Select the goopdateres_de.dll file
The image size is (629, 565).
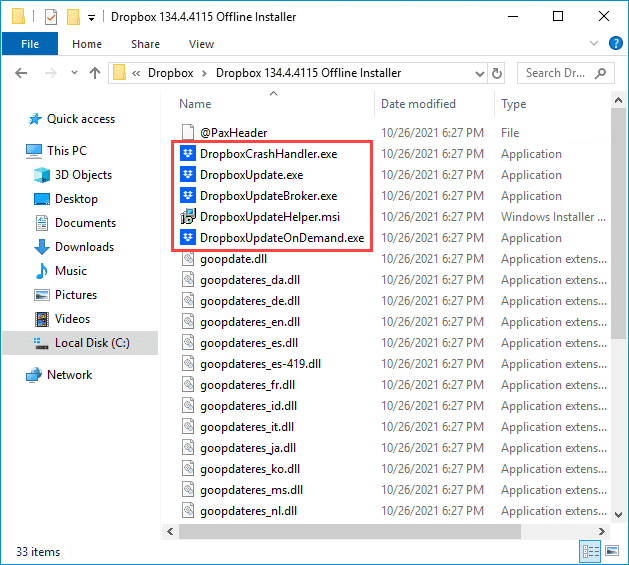(x=250, y=301)
